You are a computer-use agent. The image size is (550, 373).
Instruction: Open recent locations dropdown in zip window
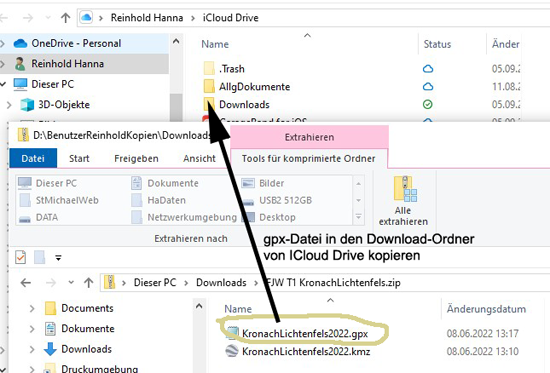pyautogui.click(x=71, y=282)
